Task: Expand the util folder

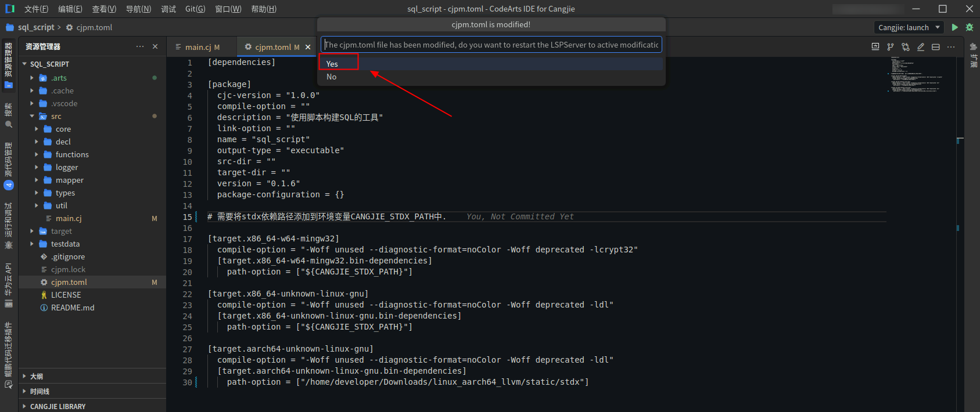Action: pos(37,205)
